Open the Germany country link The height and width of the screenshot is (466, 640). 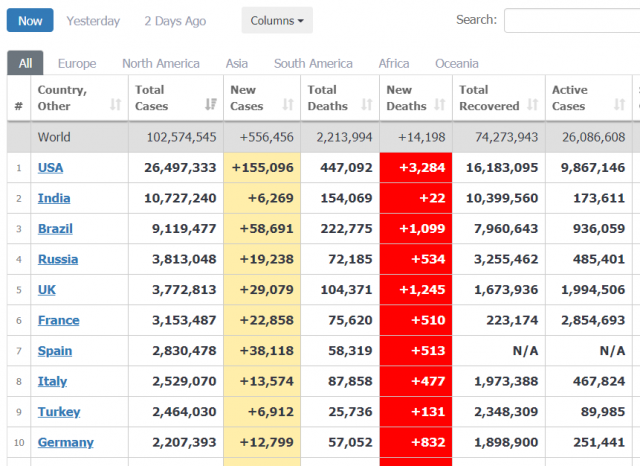pos(66,442)
